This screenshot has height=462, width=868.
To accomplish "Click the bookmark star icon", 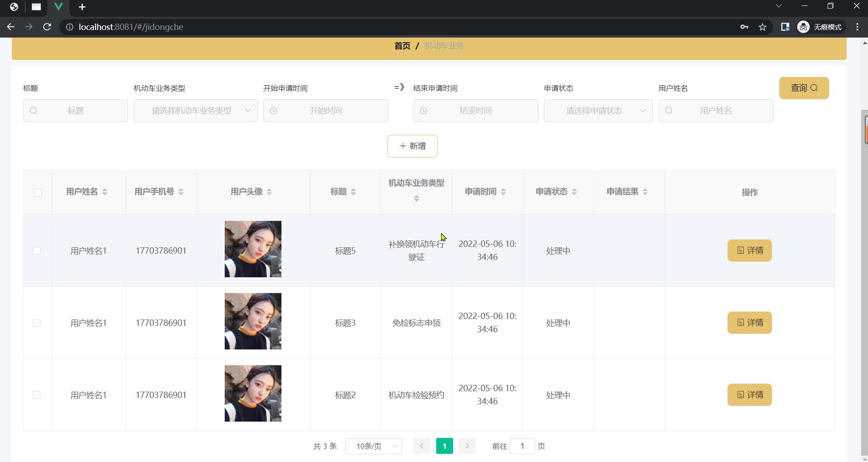I will pyautogui.click(x=763, y=27).
